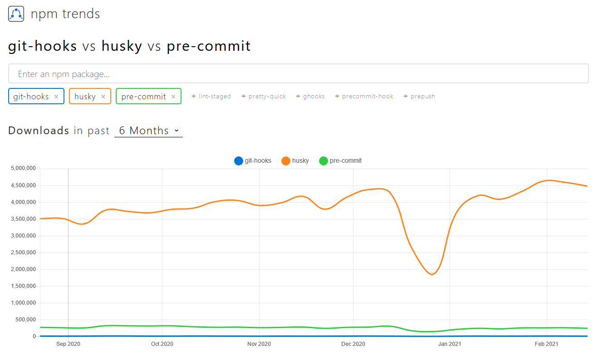
Task: Click the green pre-commit legend color dot
Action: click(x=324, y=161)
